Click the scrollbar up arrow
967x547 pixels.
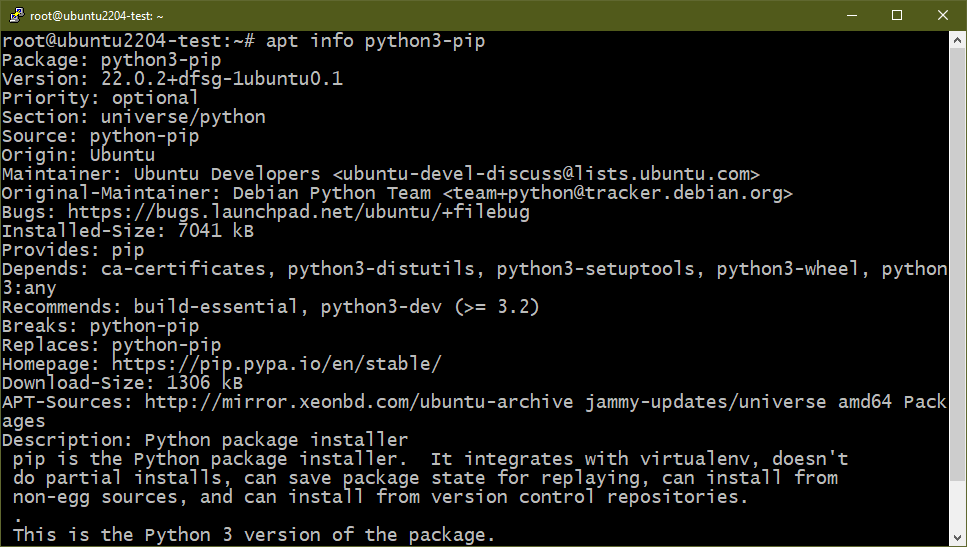point(957,41)
